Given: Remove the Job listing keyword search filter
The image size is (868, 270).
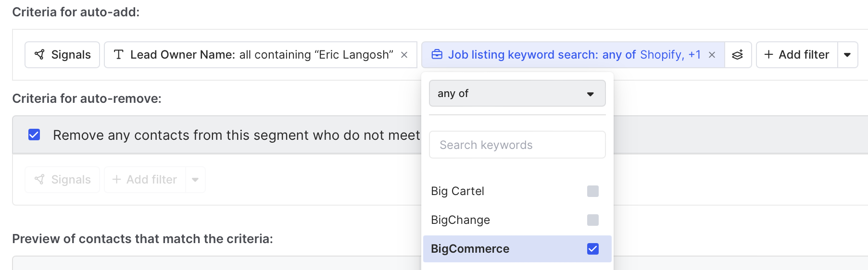Looking at the screenshot, I should (712, 55).
